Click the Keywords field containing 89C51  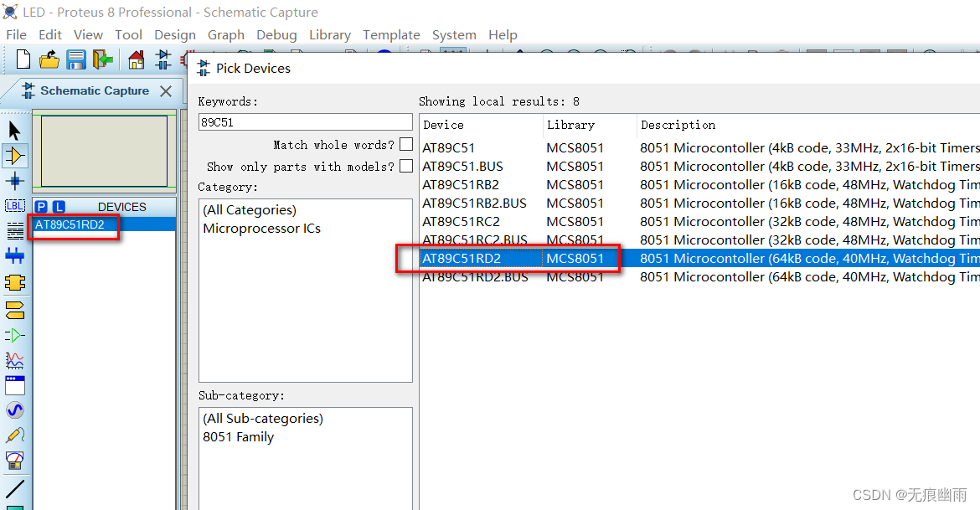pyautogui.click(x=306, y=122)
